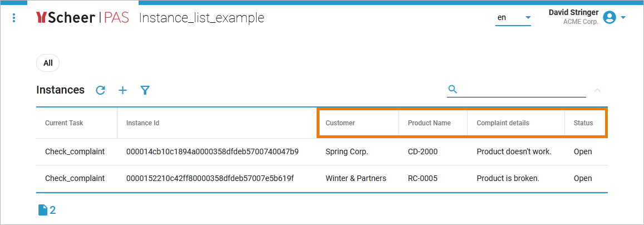
Task: Click the Current Task column header
Action: 64,123
